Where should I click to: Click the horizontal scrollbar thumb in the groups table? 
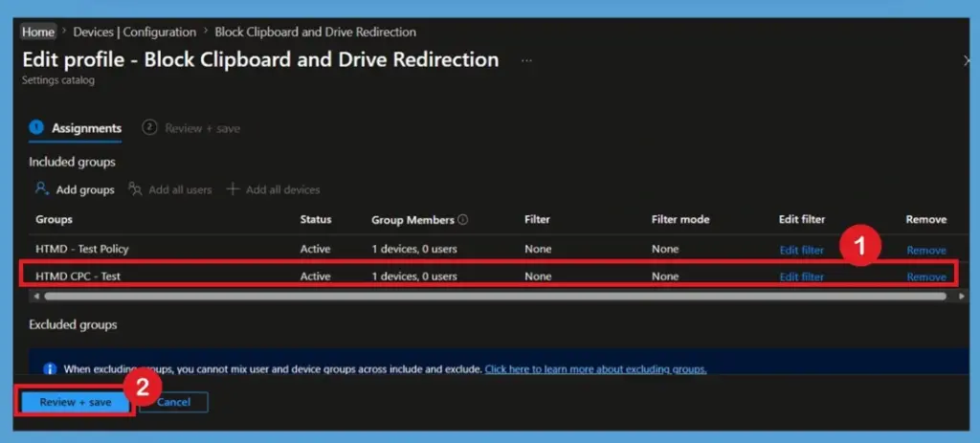tap(495, 297)
